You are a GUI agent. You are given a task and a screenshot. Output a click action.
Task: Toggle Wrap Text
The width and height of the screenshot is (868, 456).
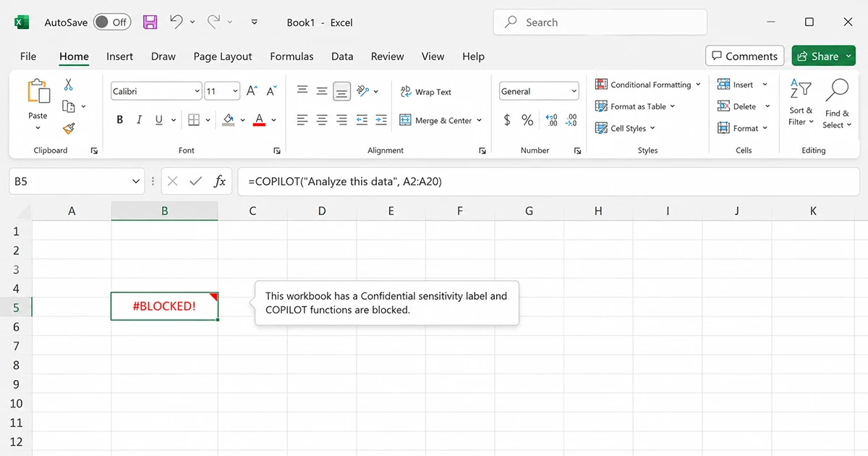[425, 92]
